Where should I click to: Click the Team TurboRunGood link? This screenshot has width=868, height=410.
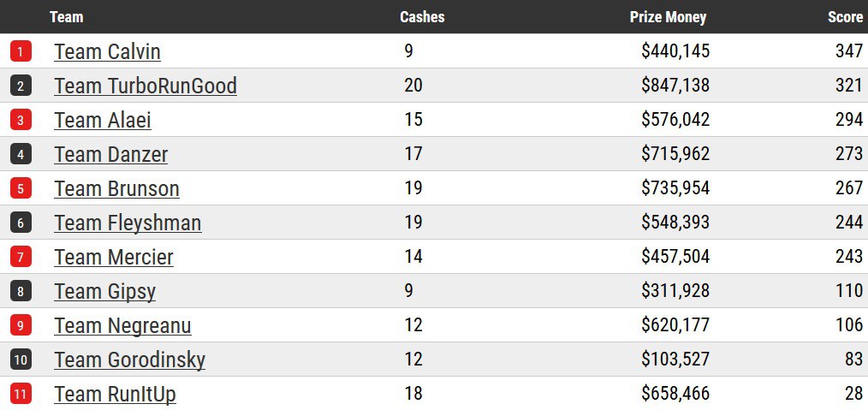145,86
